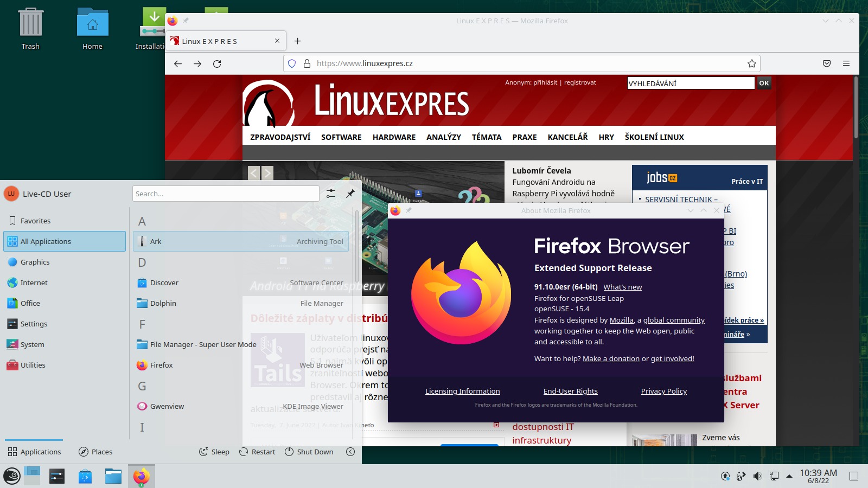Click the Shut Down button
This screenshot has width=868, height=488.
[309, 452]
